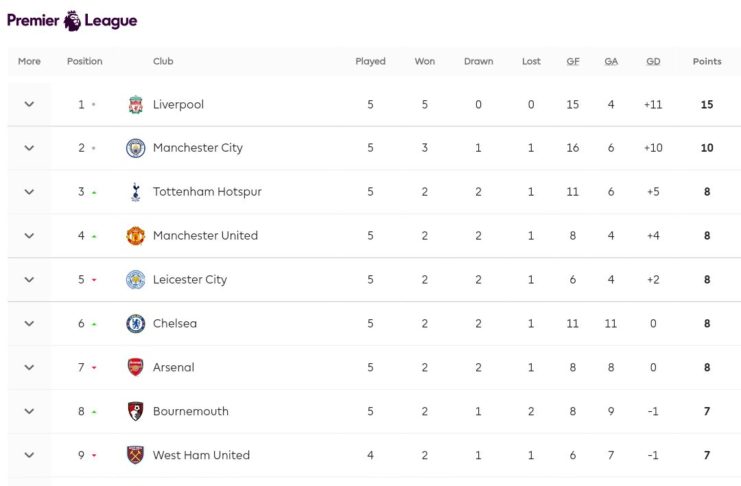Open the Tottenham Hotspur club link

point(207,192)
